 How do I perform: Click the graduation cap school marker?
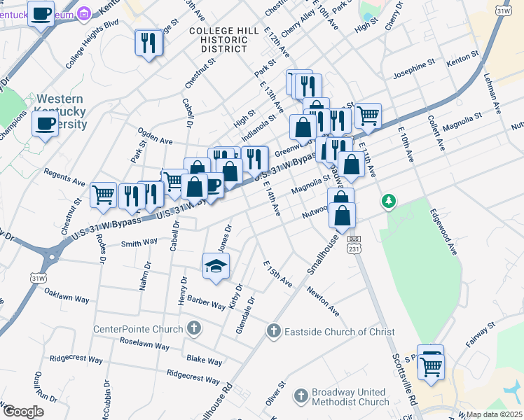click(x=216, y=266)
